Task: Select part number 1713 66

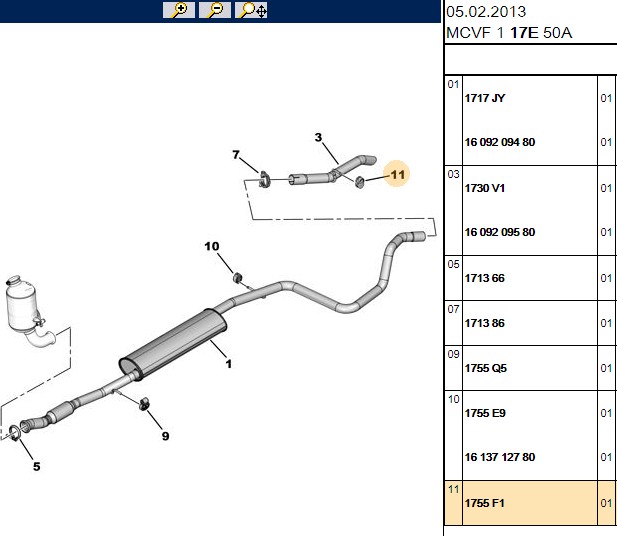Action: 484,278
